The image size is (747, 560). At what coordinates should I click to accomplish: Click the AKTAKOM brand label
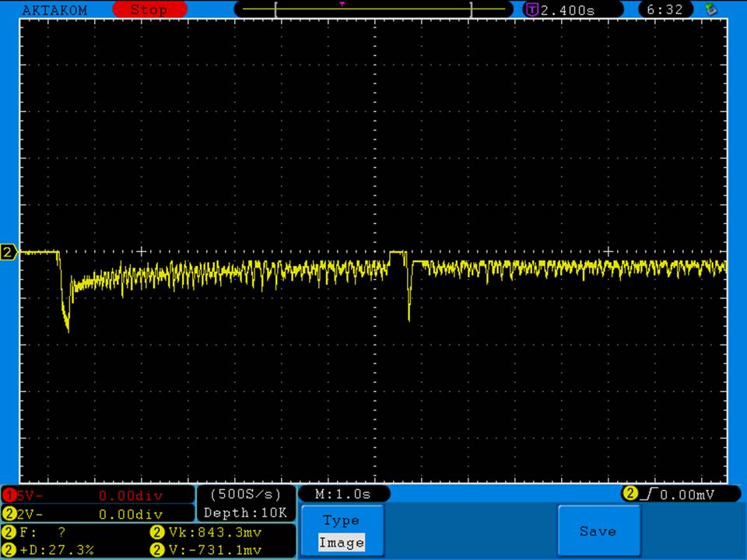click(55, 10)
